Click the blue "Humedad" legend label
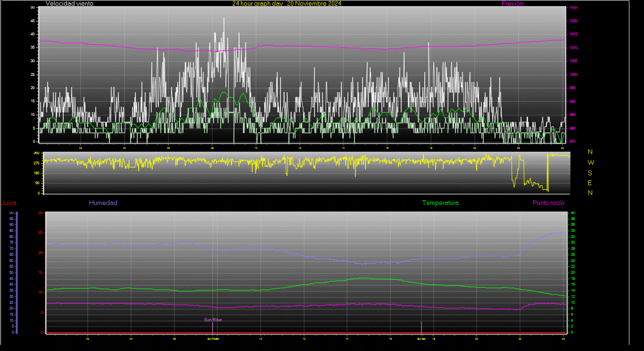 coord(103,203)
